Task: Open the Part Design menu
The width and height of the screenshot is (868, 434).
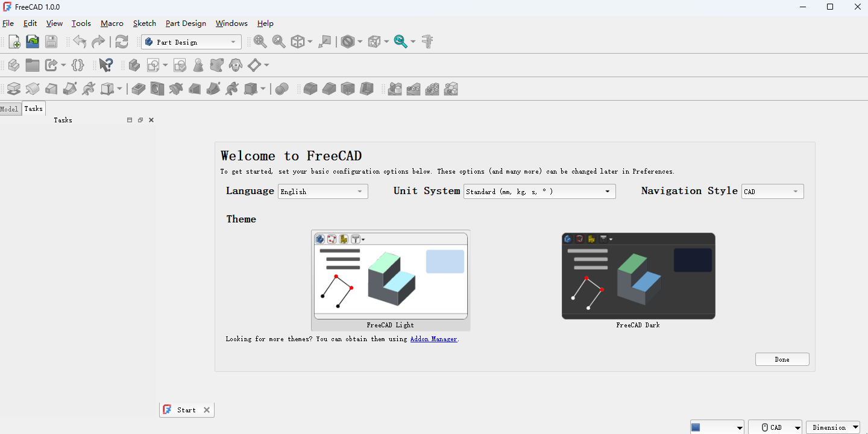Action: [x=186, y=24]
